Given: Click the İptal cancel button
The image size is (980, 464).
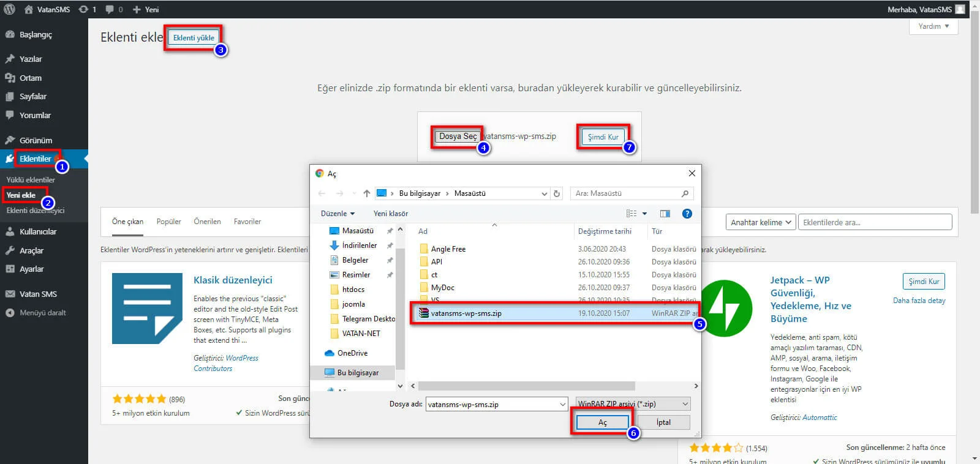Looking at the screenshot, I should [x=663, y=422].
